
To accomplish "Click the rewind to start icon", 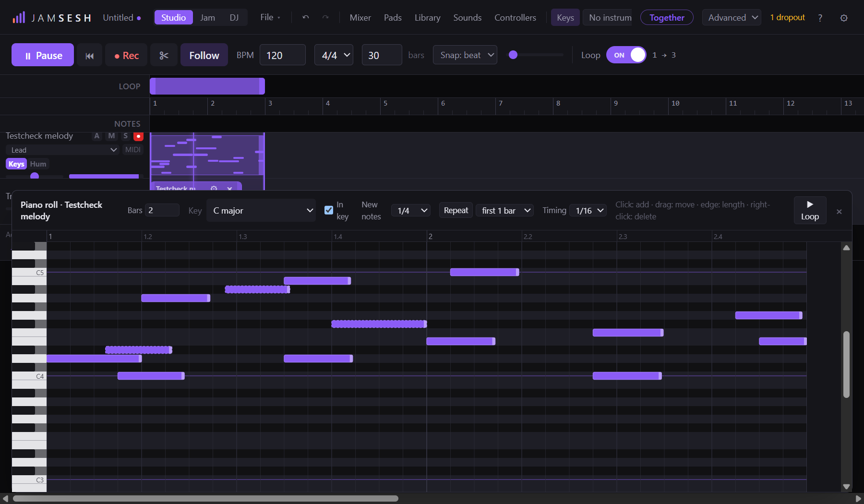I will (x=89, y=55).
